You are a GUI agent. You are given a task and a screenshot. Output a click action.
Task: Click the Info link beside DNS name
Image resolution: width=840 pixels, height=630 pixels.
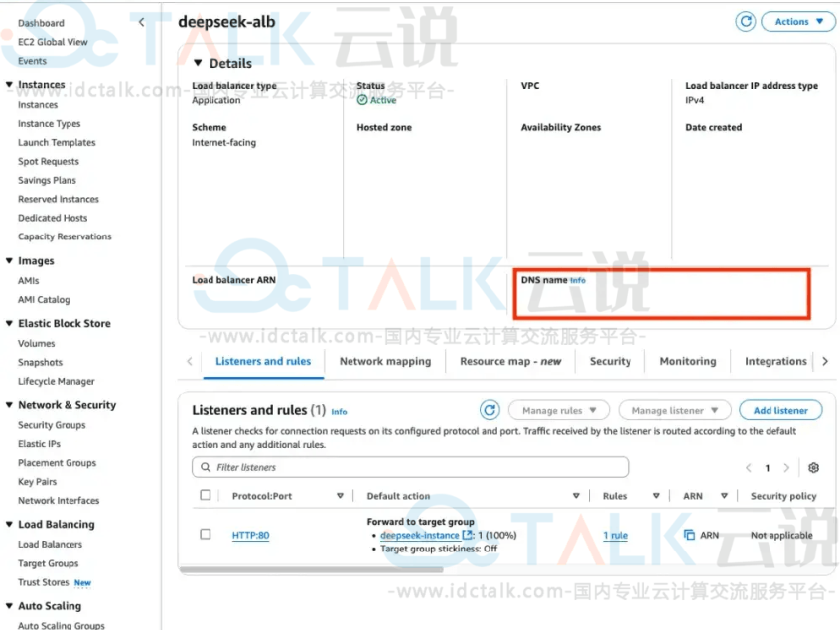point(578,280)
